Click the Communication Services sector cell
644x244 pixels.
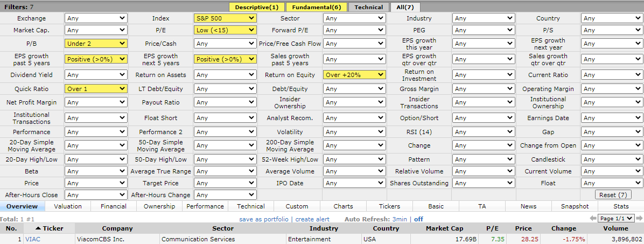point(223,239)
